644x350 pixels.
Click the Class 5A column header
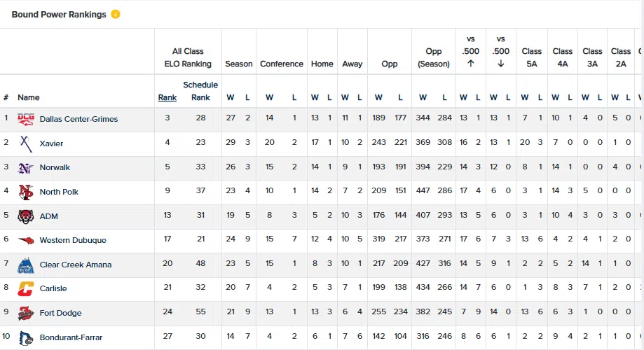pos(531,57)
